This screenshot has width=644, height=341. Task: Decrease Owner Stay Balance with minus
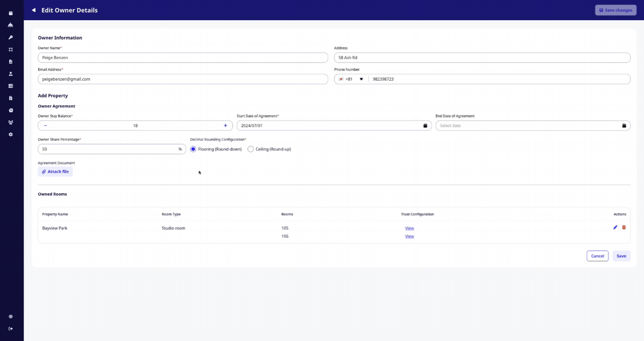tap(45, 126)
